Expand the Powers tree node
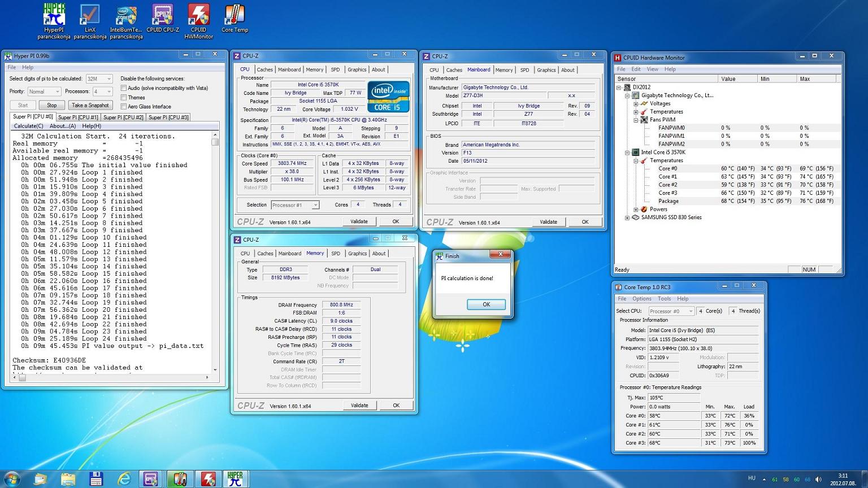The width and height of the screenshot is (868, 488). [636, 210]
